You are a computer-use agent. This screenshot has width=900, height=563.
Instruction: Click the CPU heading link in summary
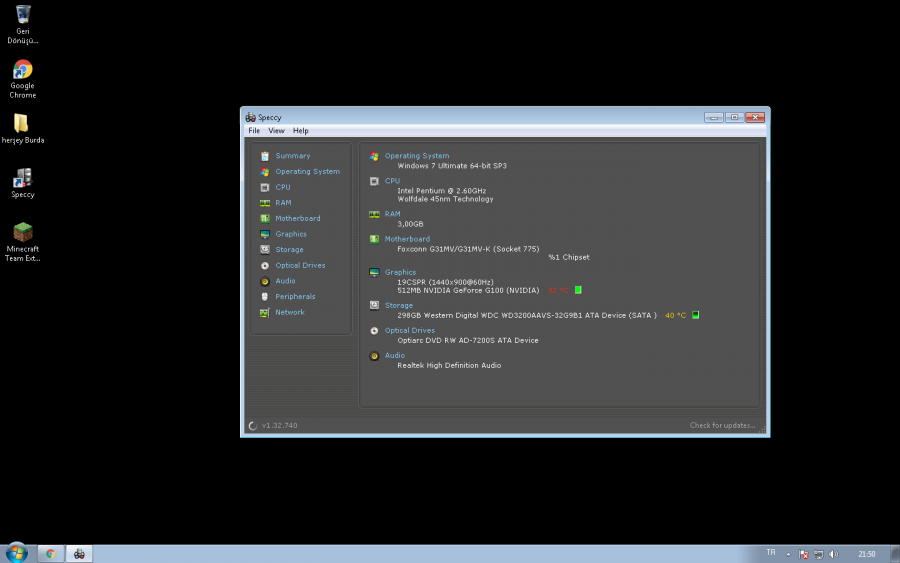(392, 181)
